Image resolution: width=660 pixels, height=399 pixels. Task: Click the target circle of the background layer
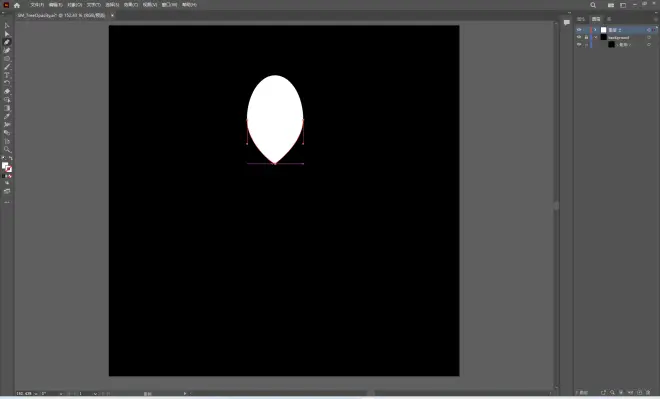click(x=649, y=37)
